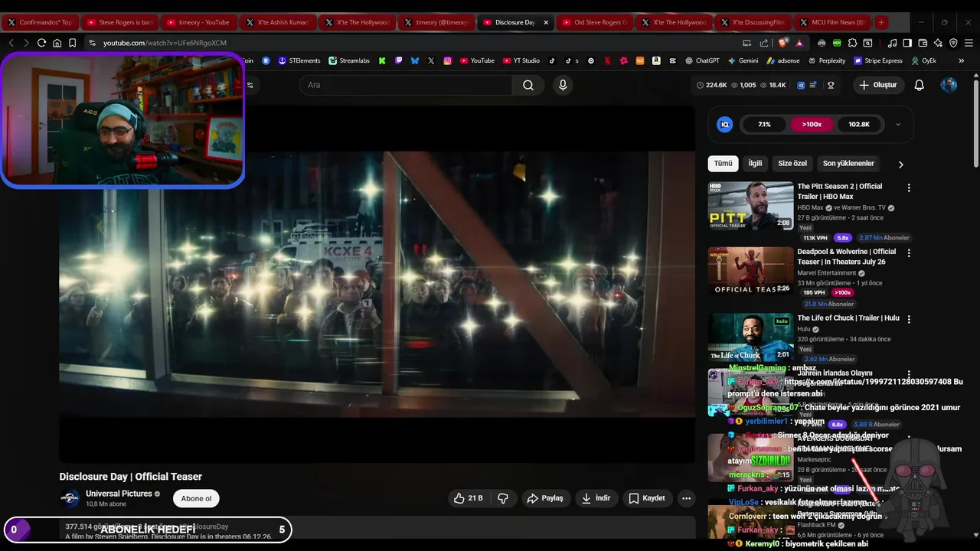Open the Perplexity bookmark

(825, 60)
